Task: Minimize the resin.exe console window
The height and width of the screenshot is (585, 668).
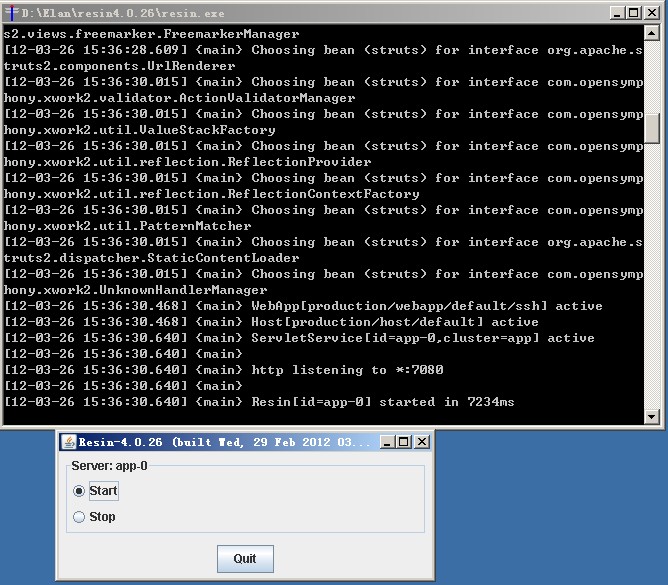Action: tap(617, 13)
